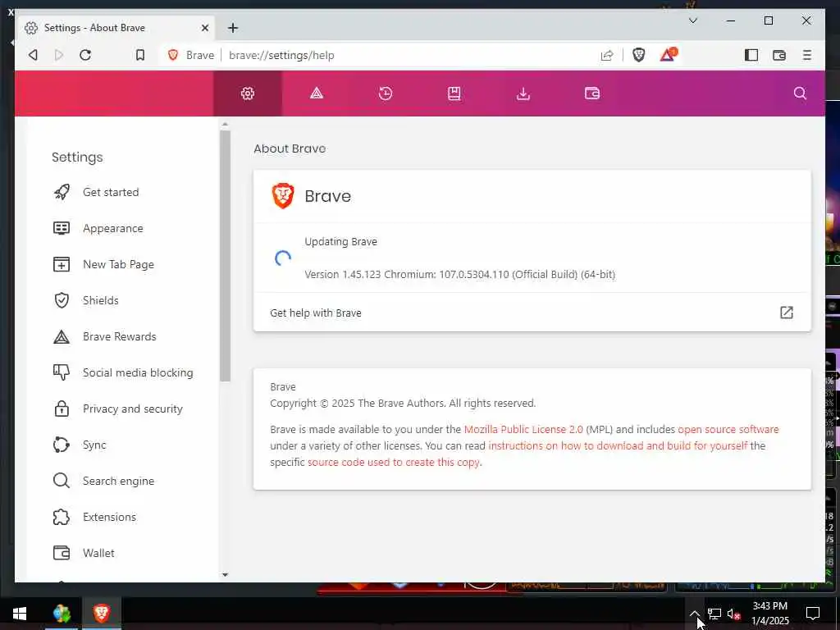The width and height of the screenshot is (840, 630).
Task: Click the Updating Brave status text
Action: (x=340, y=242)
